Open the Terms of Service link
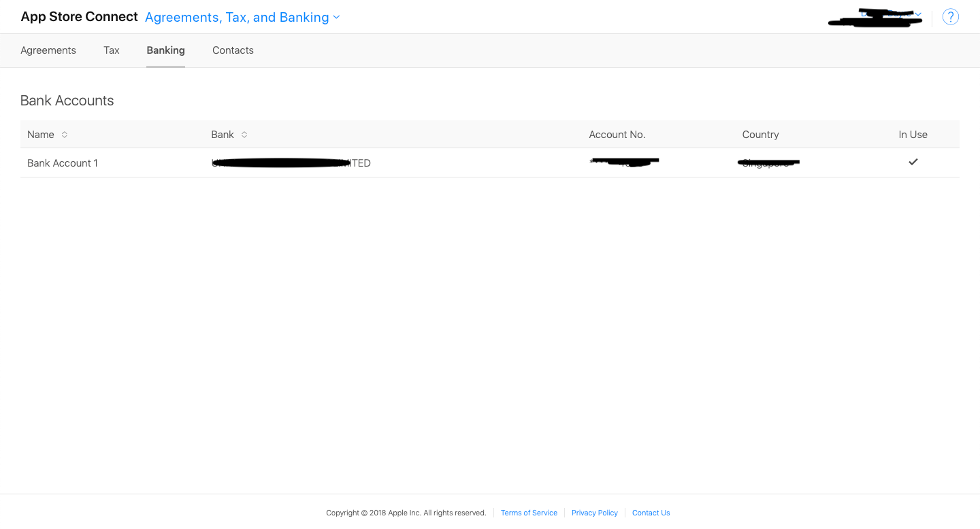Screen dimensions: 980x529 (529, 513)
